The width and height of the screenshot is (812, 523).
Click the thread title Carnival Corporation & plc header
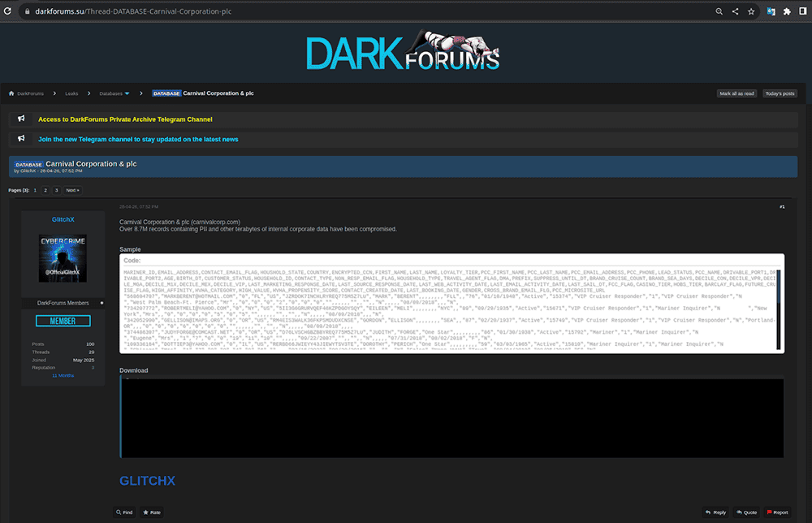(x=91, y=163)
